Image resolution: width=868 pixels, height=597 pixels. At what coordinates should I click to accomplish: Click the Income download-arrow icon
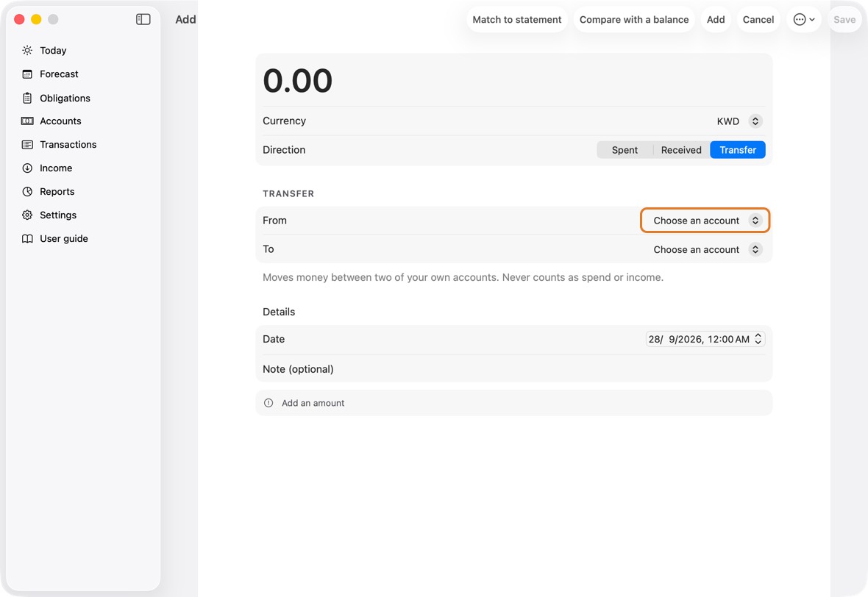tap(27, 168)
